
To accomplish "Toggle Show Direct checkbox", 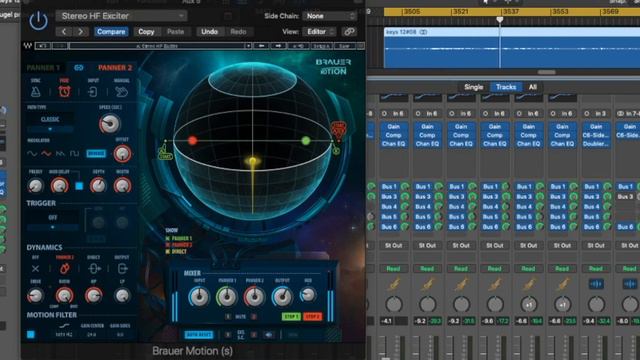I will click(x=168, y=251).
